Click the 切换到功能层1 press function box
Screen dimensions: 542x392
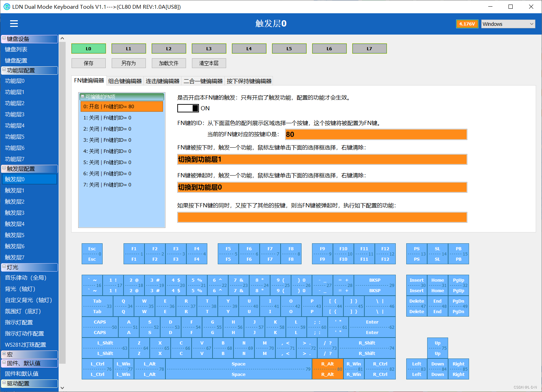tap(322, 160)
